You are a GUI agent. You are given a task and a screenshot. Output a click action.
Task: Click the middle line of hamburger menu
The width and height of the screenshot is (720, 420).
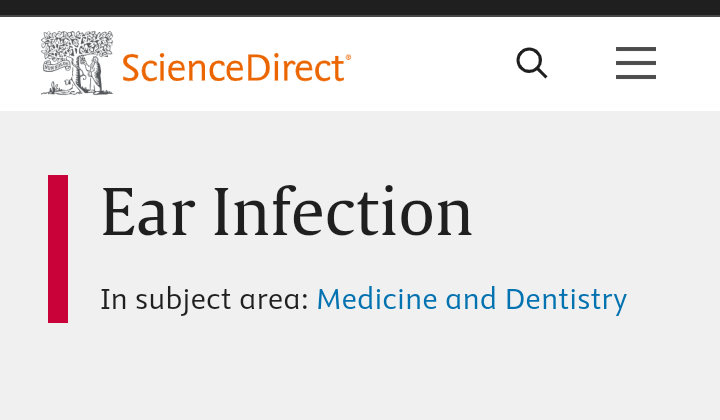(636, 63)
